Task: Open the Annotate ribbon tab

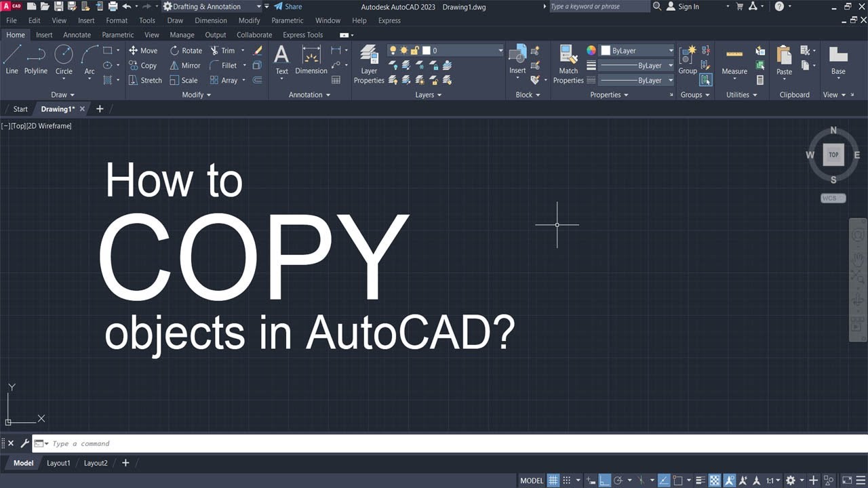Action: 77,35
